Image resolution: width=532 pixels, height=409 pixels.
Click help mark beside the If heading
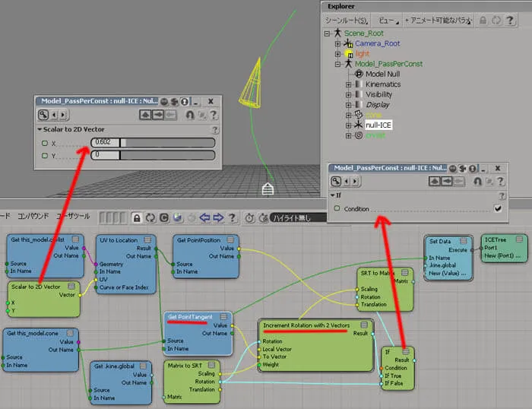point(502,195)
